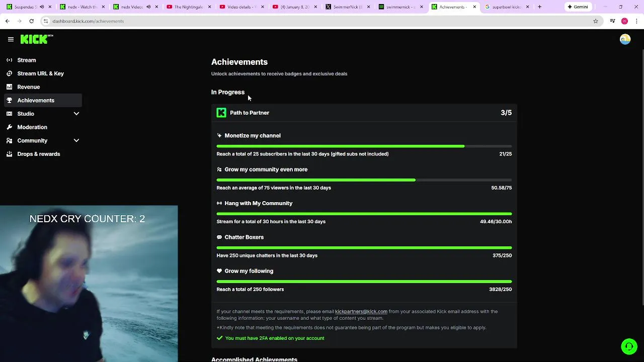This screenshot has height=362, width=644.
Task: Open Stream URL & Key in the sidebar
Action: tap(43, 73)
